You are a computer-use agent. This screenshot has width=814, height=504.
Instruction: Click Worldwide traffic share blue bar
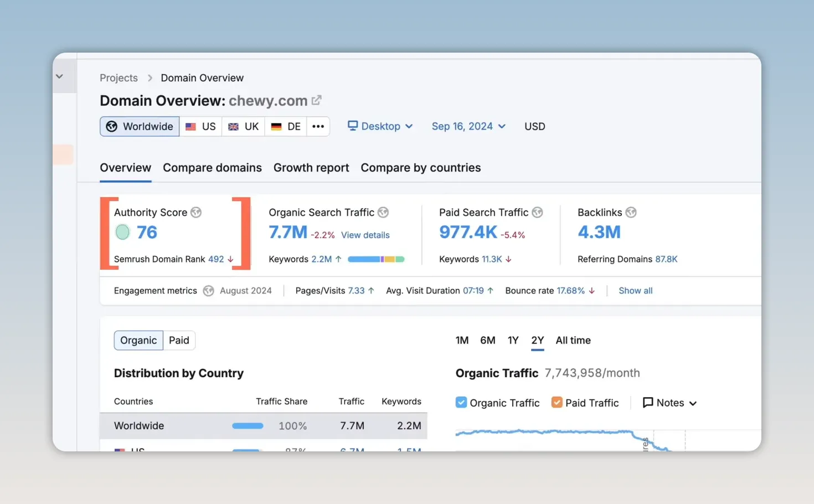(248, 426)
